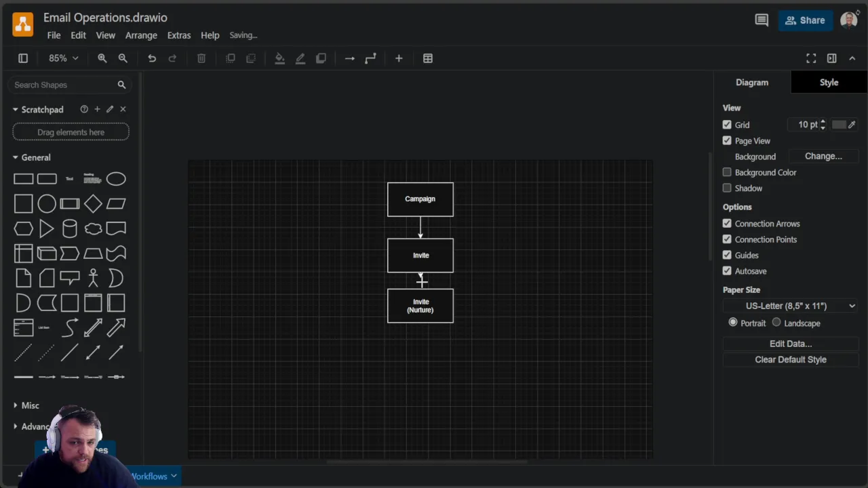This screenshot has width=868, height=488.
Task: Open the Waypoints connector style tool
Action: pos(370,58)
